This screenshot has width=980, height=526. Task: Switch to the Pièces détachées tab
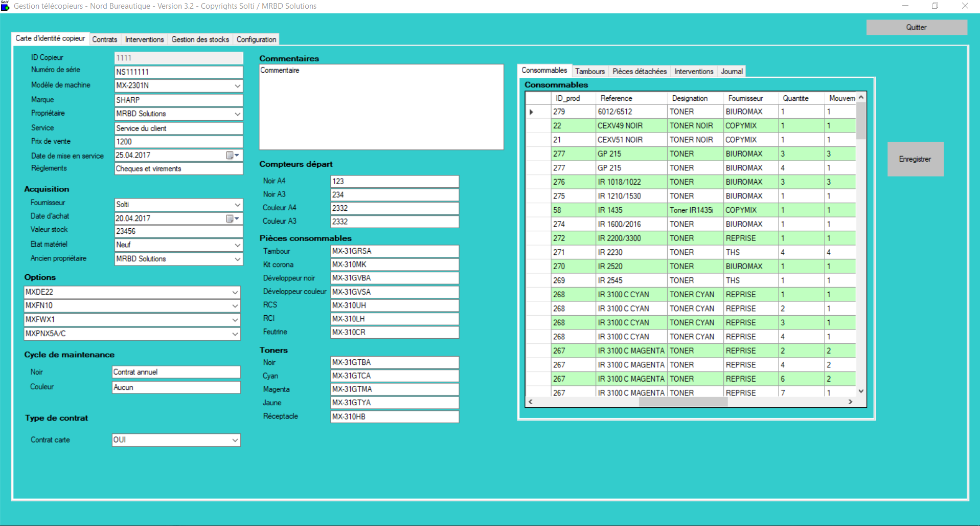[x=639, y=71]
